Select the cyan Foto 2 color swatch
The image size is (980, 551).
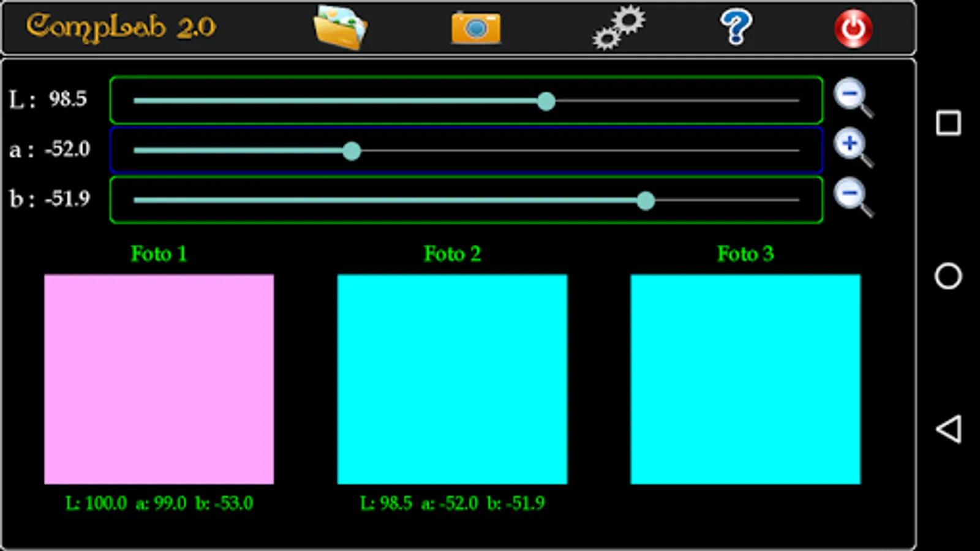coord(452,379)
